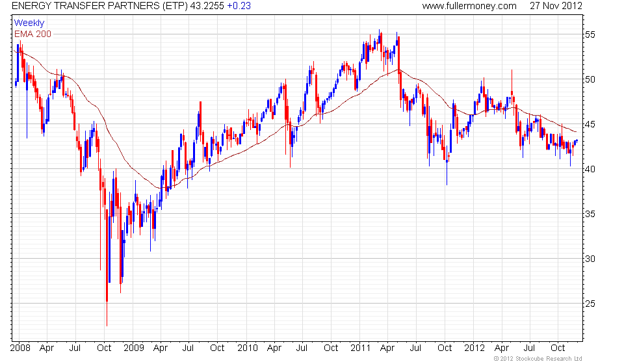This screenshot has height=364, width=637.
Task: Click the chart title ENERGY TRANSFER PARTNERS (ETP)
Action: tap(99, 6)
